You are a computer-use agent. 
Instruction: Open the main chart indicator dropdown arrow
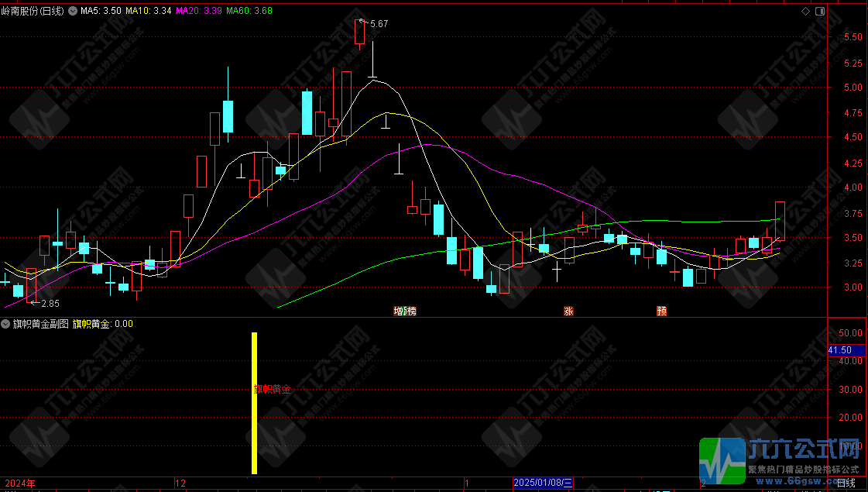[x=73, y=11]
